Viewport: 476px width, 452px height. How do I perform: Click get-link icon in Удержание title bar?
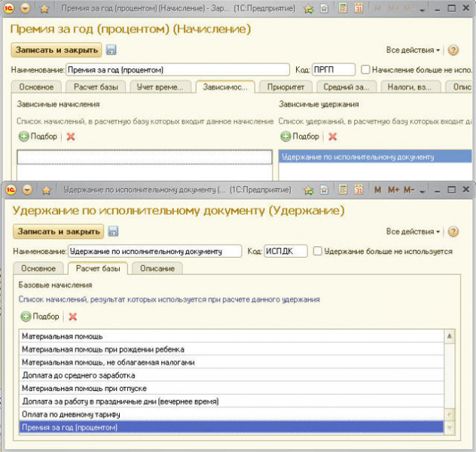tap(324, 190)
